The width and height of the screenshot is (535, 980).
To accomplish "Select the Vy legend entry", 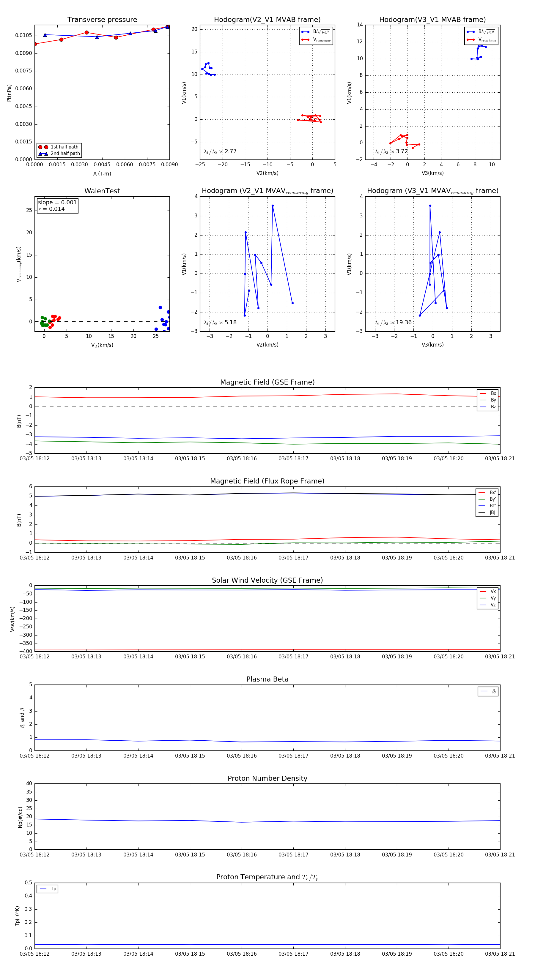I will coord(488,598).
